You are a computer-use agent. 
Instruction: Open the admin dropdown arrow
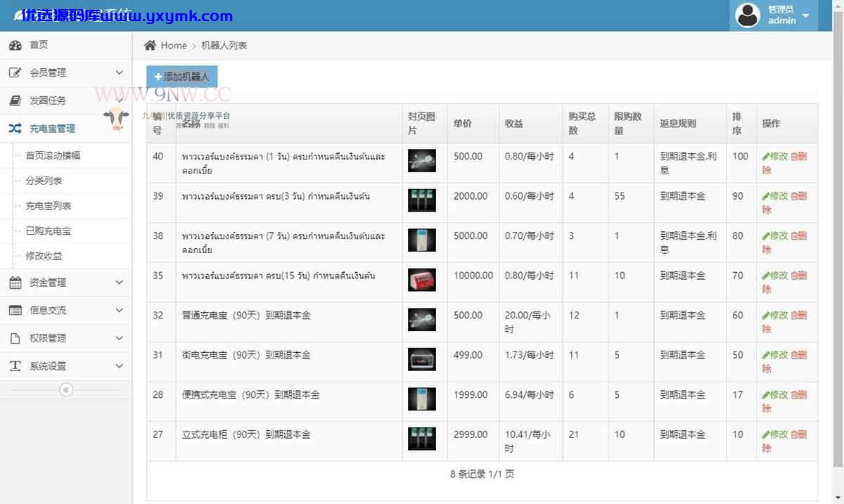[806, 15]
